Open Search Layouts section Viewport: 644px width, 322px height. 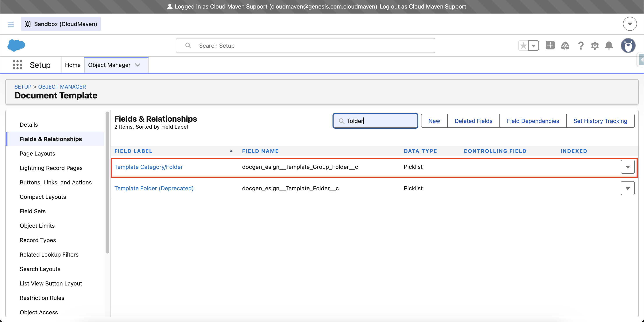[40, 269]
